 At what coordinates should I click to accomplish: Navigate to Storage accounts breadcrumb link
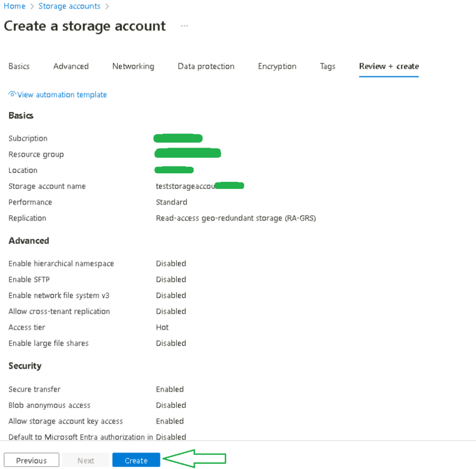click(x=69, y=6)
